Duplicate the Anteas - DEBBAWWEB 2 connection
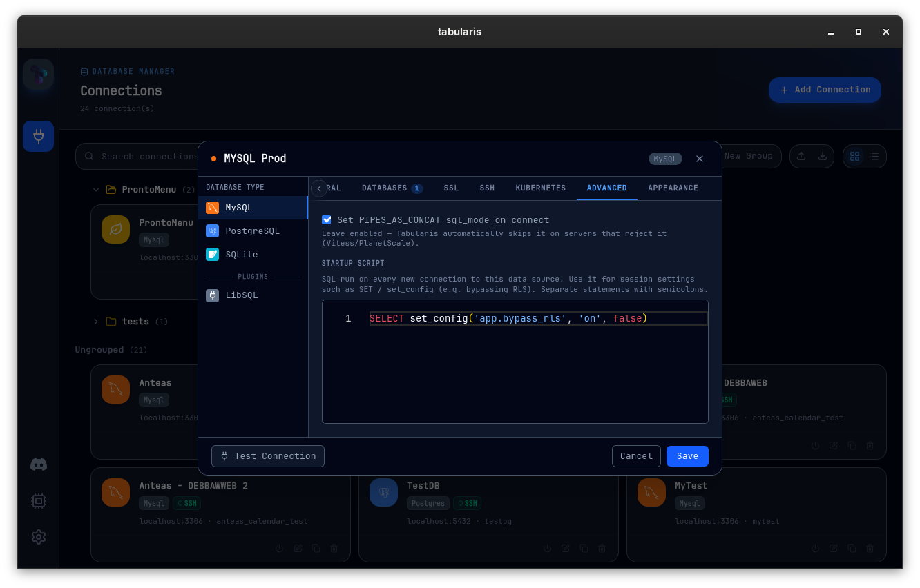This screenshot has width=920, height=588. pyautogui.click(x=316, y=549)
